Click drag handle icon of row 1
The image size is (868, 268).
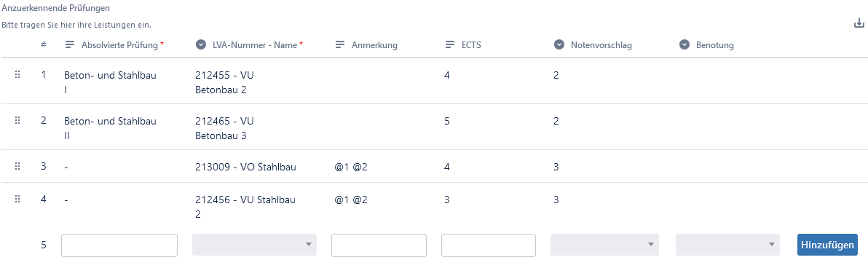coord(17,74)
